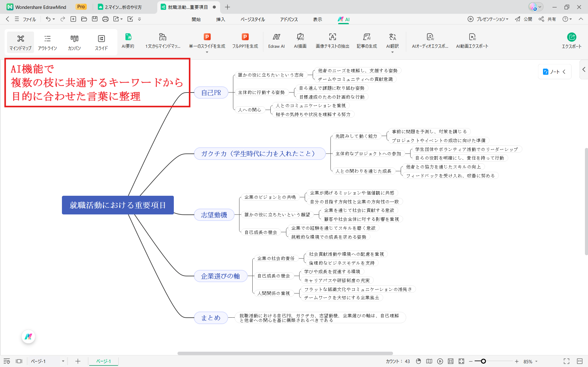Open AI描画 tool
Viewport: 588px width, 367px height.
point(300,41)
